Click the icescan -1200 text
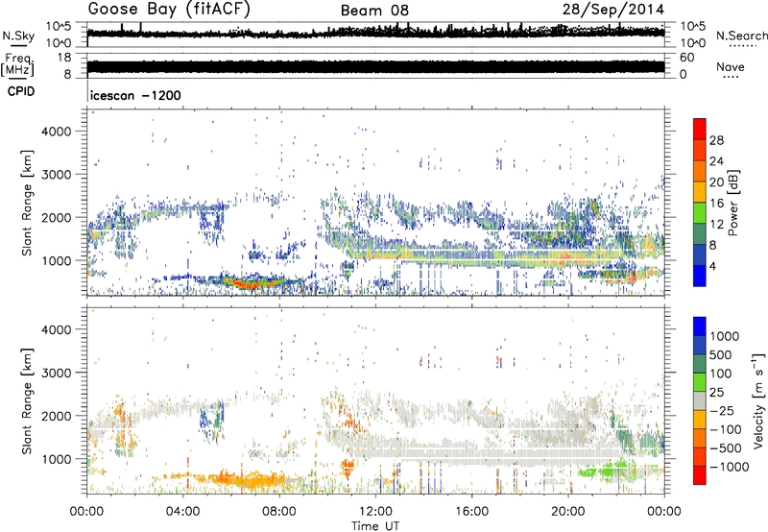 coord(135,95)
